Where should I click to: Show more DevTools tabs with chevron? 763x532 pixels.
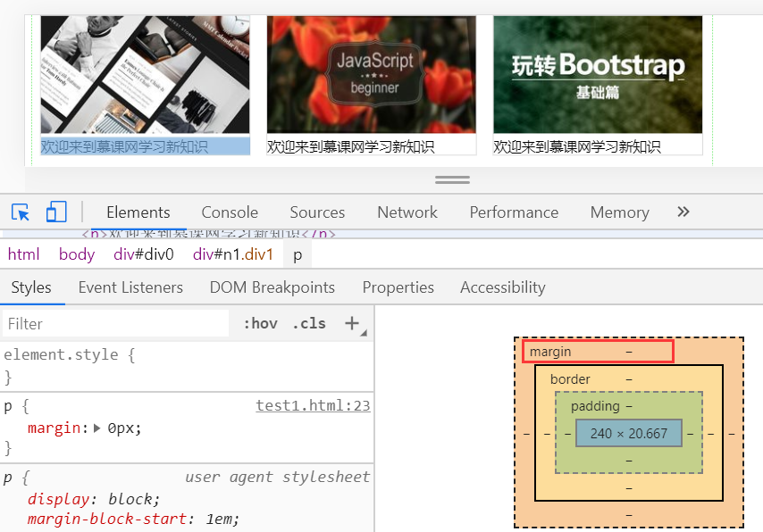click(683, 212)
